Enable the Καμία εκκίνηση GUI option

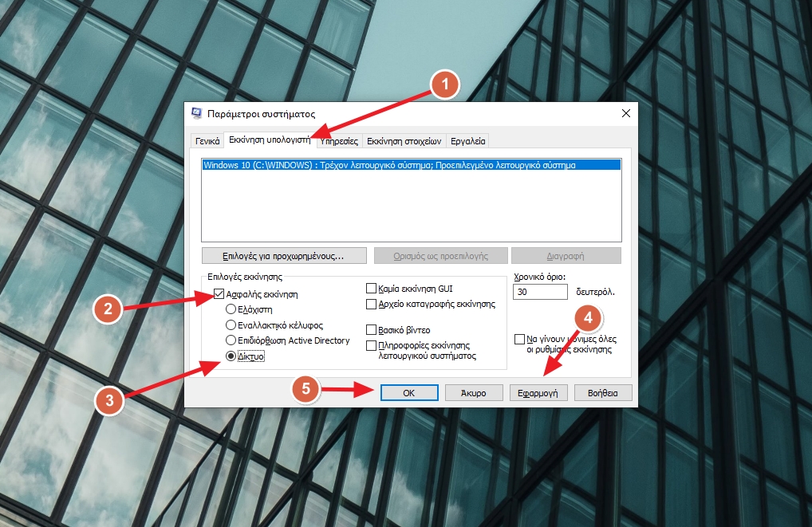370,288
